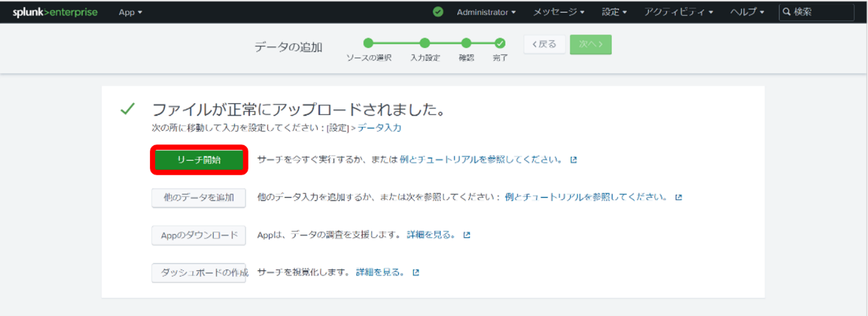Click the green system health check icon
The height and width of the screenshot is (316, 868).
click(437, 12)
